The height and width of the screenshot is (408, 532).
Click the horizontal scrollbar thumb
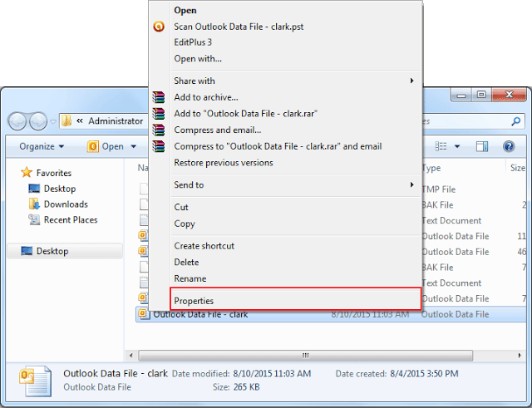click(x=305, y=356)
